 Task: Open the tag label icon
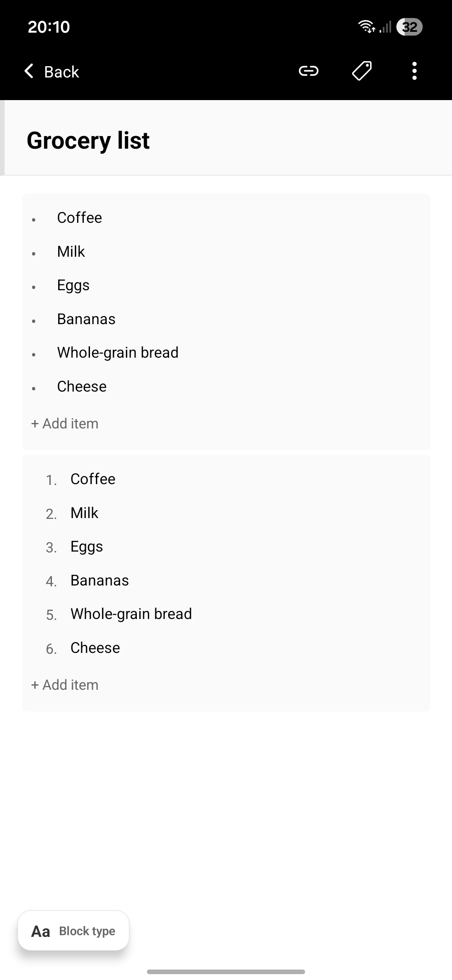coord(362,71)
